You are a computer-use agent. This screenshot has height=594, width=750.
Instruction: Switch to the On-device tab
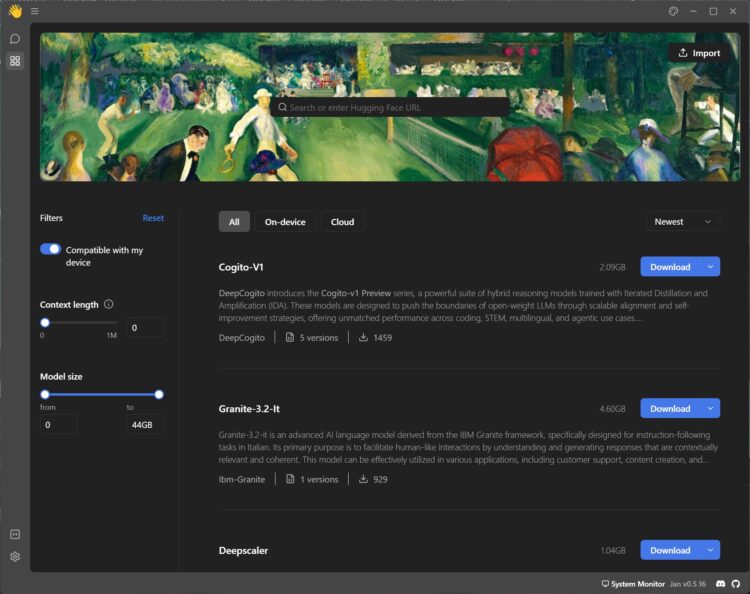point(285,222)
